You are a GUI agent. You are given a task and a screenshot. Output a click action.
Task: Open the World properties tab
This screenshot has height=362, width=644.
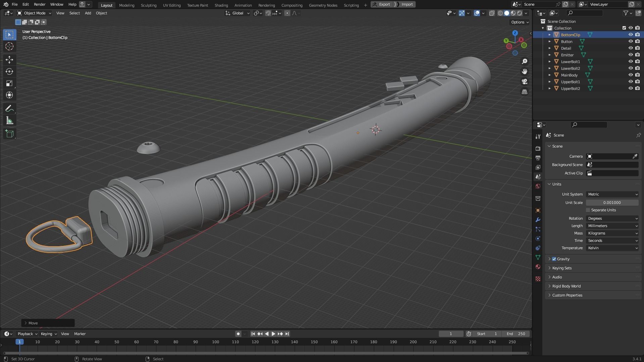(x=538, y=186)
